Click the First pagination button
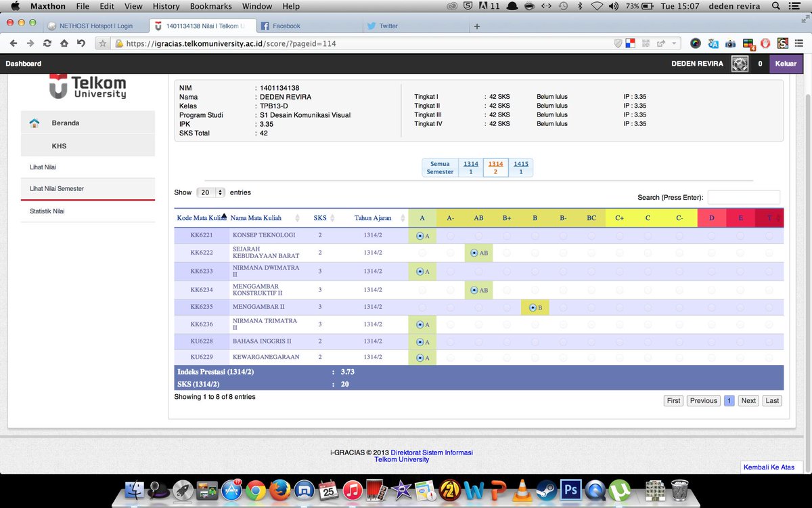 coord(674,400)
